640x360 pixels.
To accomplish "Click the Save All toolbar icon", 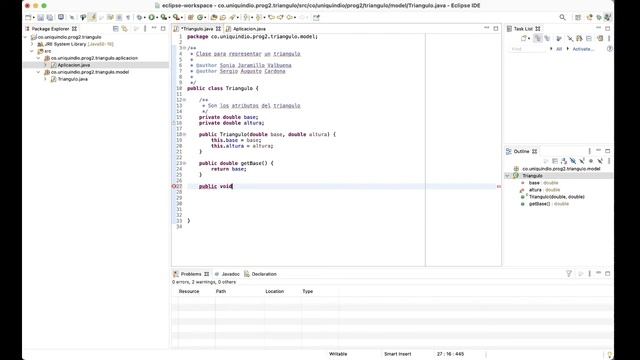I will pos(50,18).
